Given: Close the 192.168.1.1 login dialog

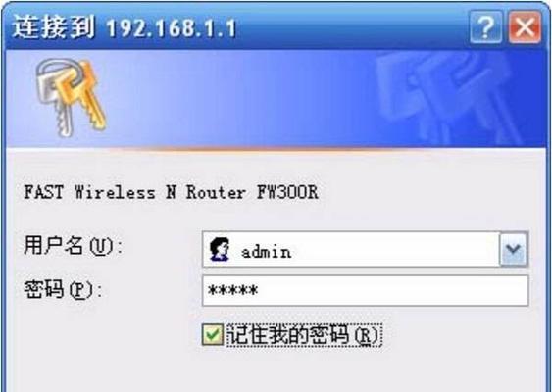Looking at the screenshot, I should coord(525,27).
